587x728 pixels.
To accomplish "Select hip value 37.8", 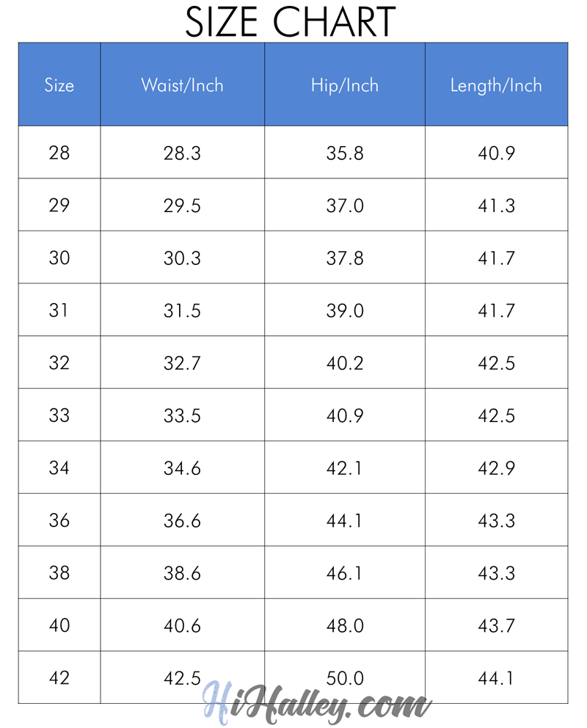I will point(345,258).
